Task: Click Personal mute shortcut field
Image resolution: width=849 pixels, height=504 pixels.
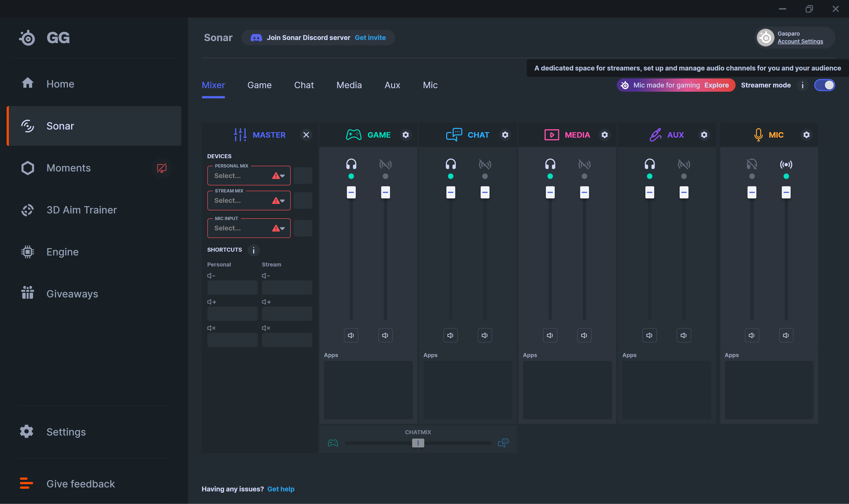Action: 233,340
